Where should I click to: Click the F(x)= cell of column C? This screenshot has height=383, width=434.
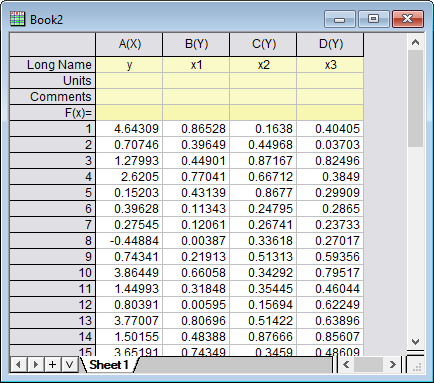[x=263, y=113]
